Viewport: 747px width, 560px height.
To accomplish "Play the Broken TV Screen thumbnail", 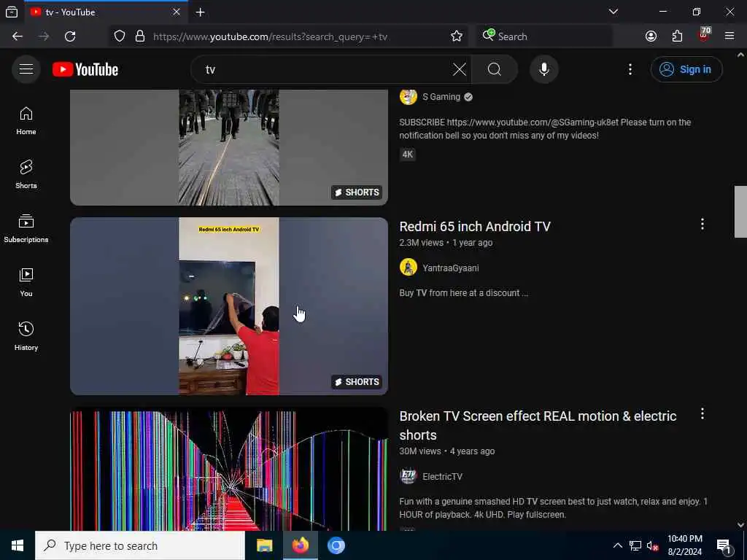I will pos(228,469).
